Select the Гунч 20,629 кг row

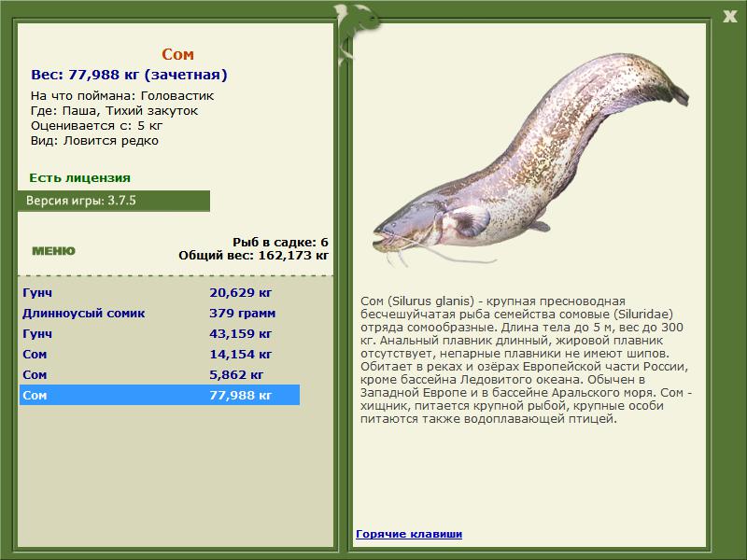[x=159, y=293]
